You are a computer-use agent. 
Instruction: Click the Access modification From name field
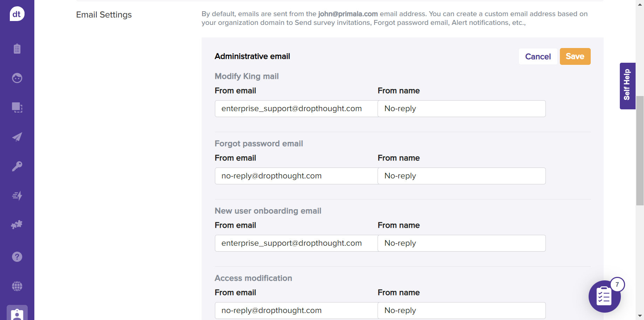pos(461,311)
